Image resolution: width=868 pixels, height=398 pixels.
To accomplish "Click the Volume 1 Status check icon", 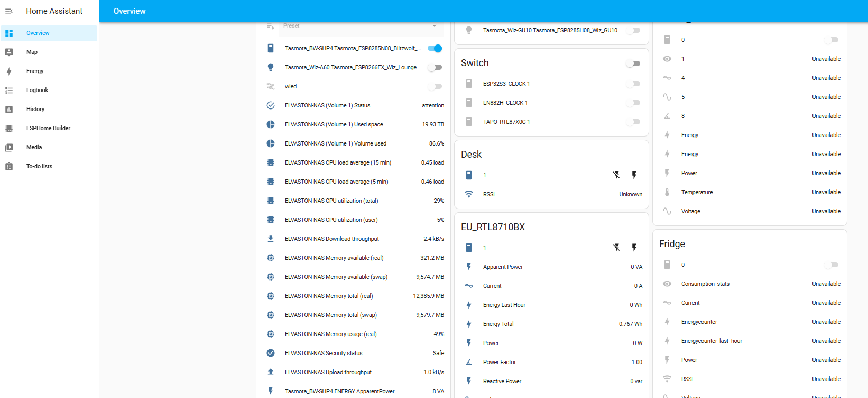I will pyautogui.click(x=271, y=105).
